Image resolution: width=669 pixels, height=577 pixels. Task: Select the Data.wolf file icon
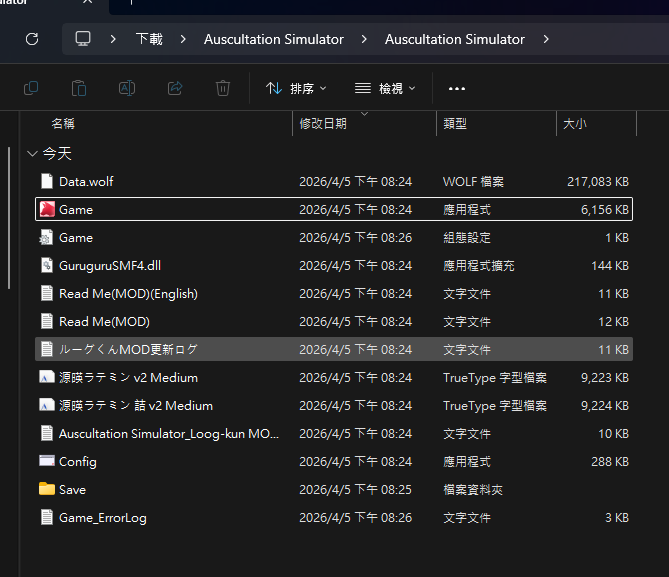tap(47, 181)
